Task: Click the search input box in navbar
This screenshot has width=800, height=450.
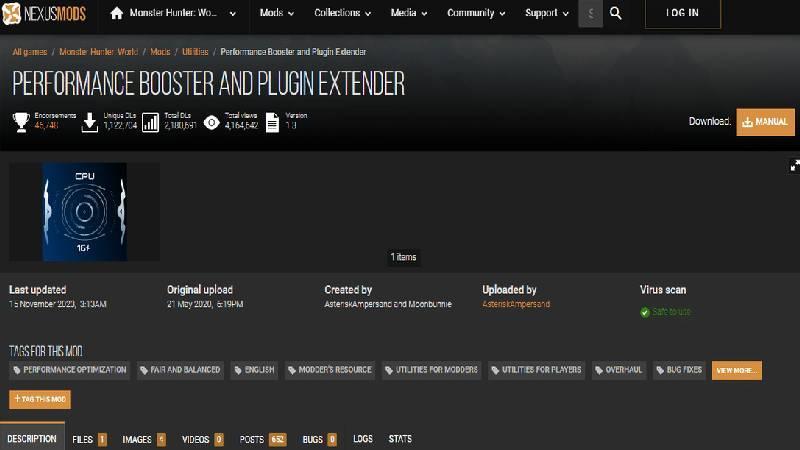Action: (590, 13)
